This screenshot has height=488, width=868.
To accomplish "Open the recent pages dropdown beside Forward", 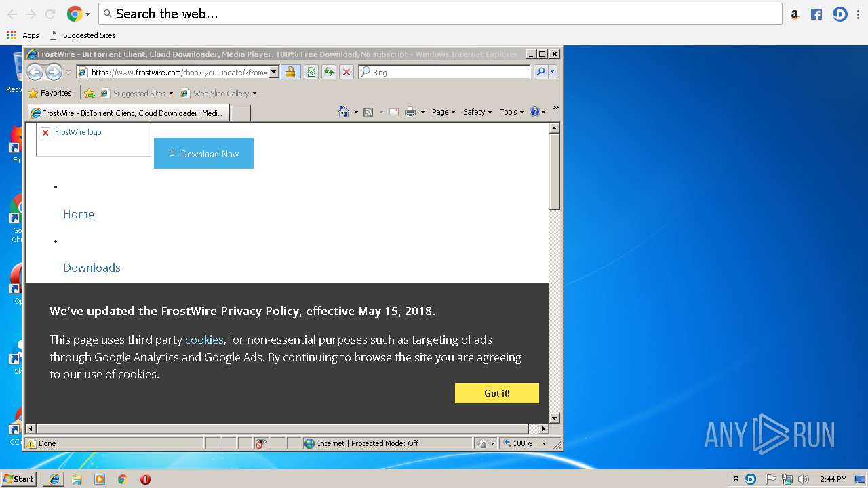I will 68,73.
